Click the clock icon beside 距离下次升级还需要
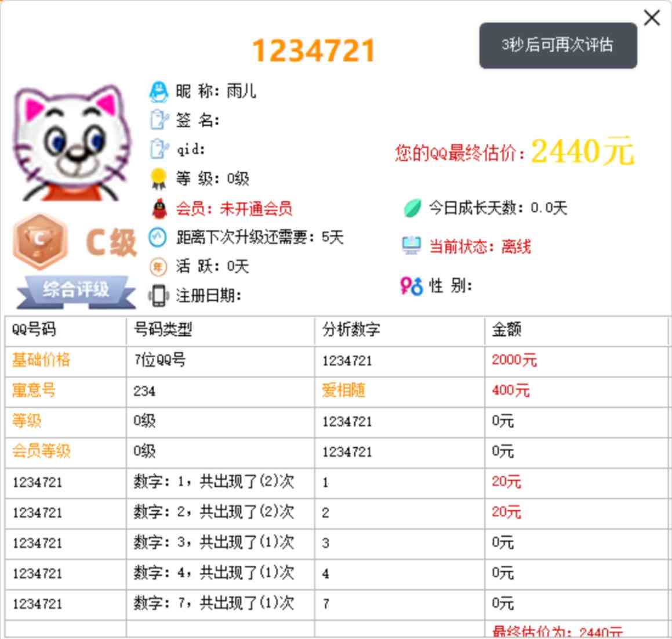This screenshot has height=639, width=672. pos(158,237)
